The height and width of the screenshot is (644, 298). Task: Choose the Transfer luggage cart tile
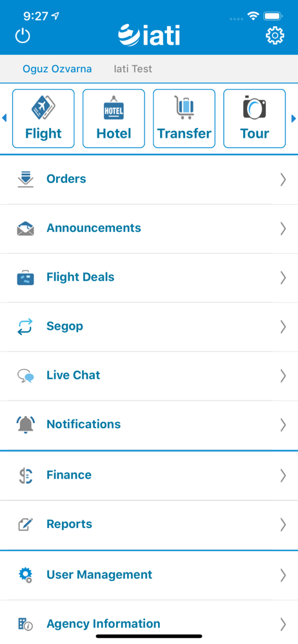pyautogui.click(x=184, y=118)
